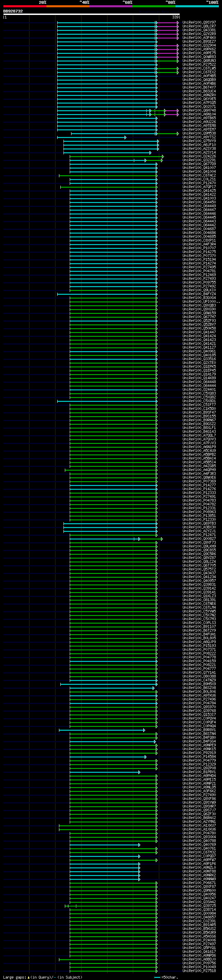Select hit UniRef100_A7PSQ5

199,103
